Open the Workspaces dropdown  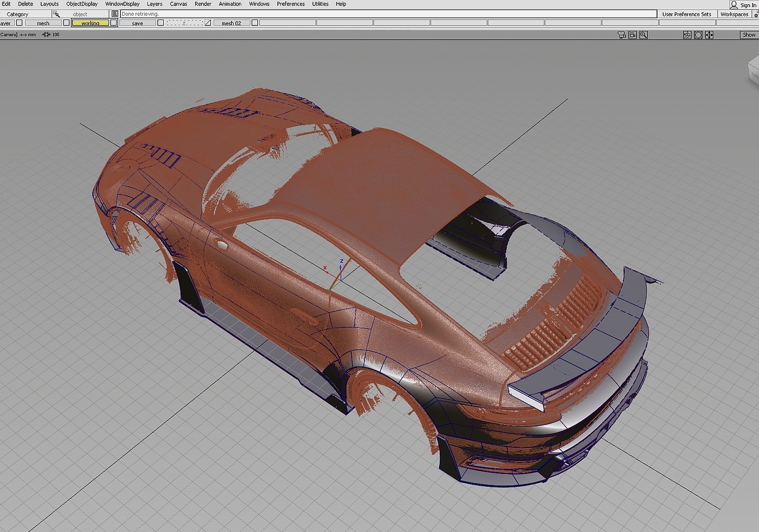(x=734, y=14)
